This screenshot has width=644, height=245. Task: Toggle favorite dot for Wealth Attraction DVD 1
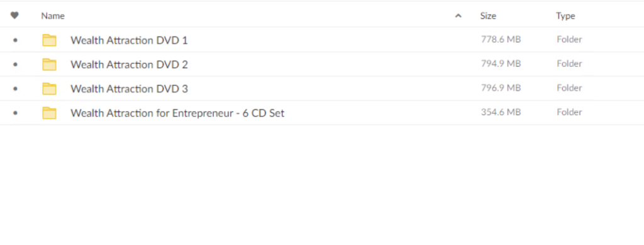[x=15, y=40]
